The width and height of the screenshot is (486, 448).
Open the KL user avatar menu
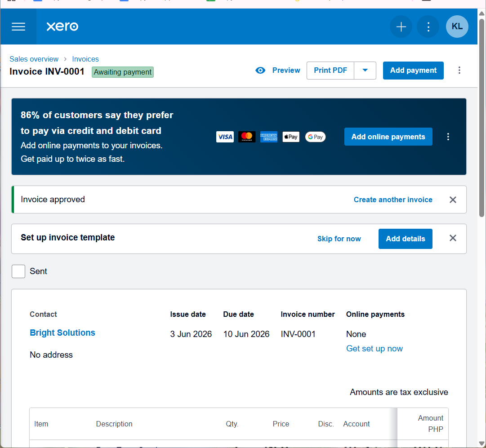(457, 27)
